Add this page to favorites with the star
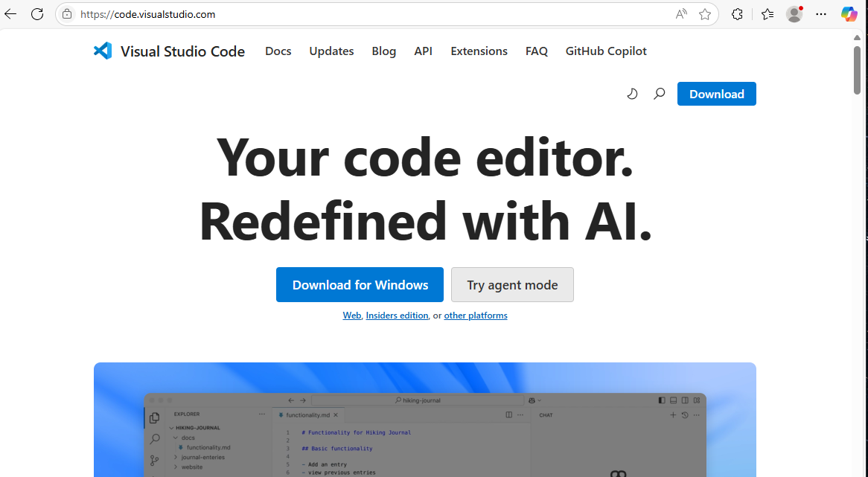Image resolution: width=868 pixels, height=477 pixels. pyautogui.click(x=705, y=14)
